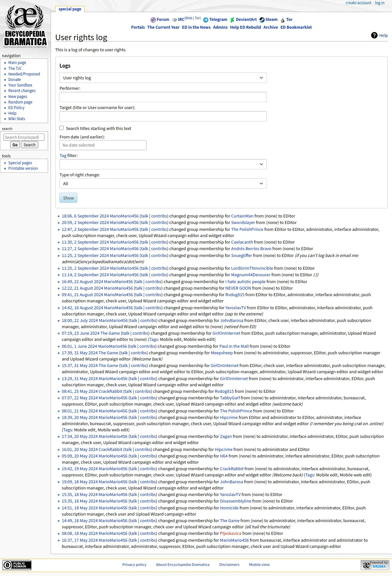Open red-linked Pljeskavica user page

tap(231, 534)
